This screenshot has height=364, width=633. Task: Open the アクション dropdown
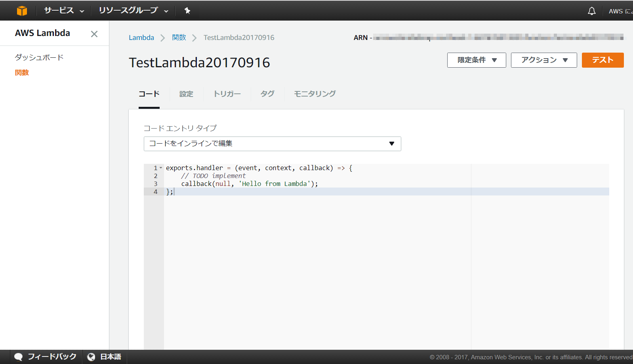pos(544,60)
